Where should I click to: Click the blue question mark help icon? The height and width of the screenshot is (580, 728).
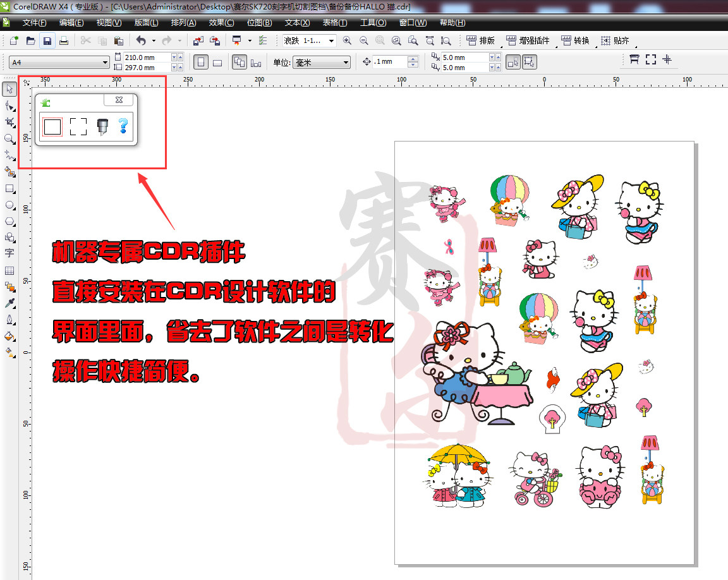pos(123,126)
